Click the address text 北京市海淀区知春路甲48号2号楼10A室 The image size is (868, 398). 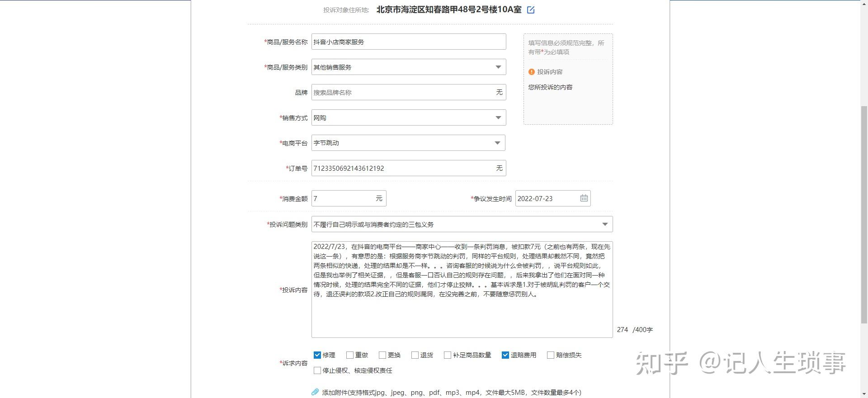click(x=449, y=9)
